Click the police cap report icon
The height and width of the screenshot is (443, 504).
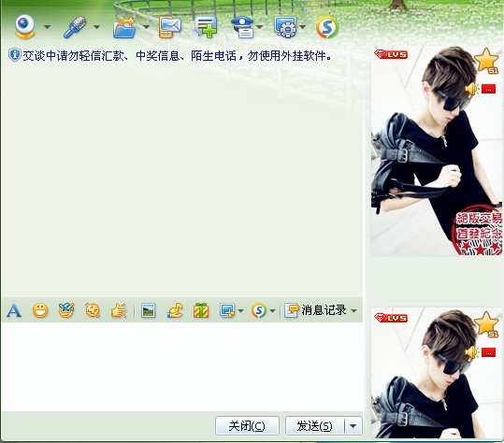pyautogui.click(x=243, y=28)
